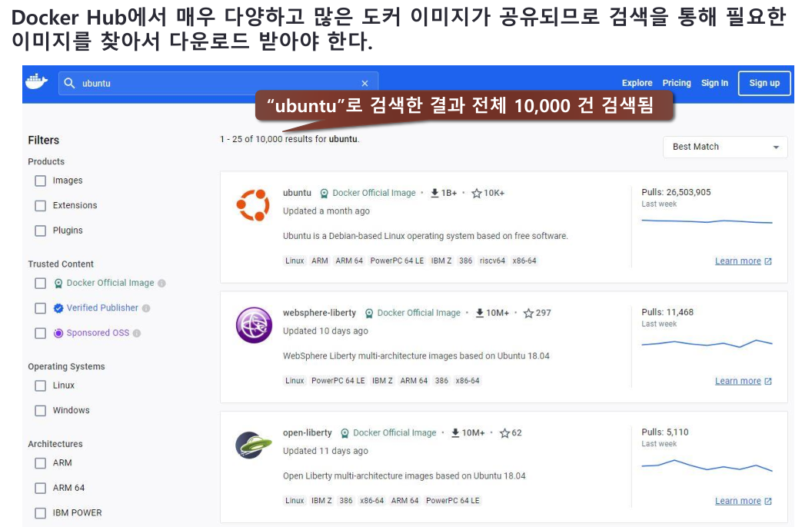Image resolution: width=812 pixels, height=527 pixels.
Task: Click the Docker Official Image info icon in filters
Action: pyautogui.click(x=161, y=283)
